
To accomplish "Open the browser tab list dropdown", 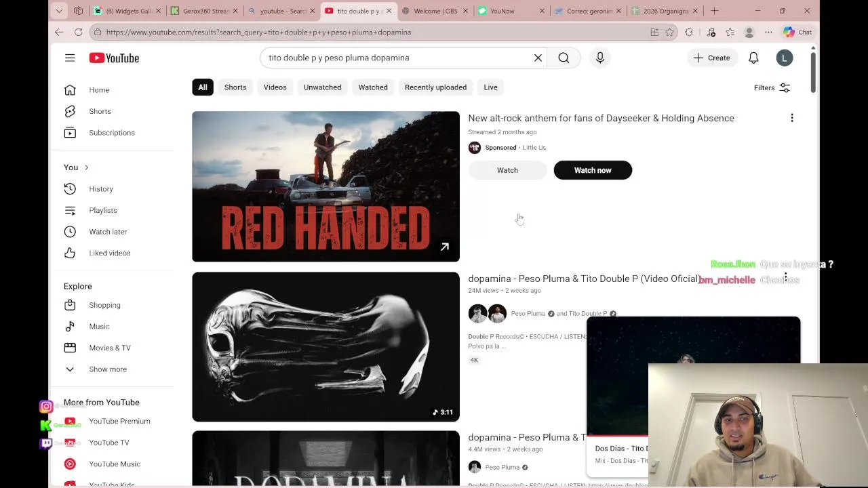I will click(x=59, y=11).
